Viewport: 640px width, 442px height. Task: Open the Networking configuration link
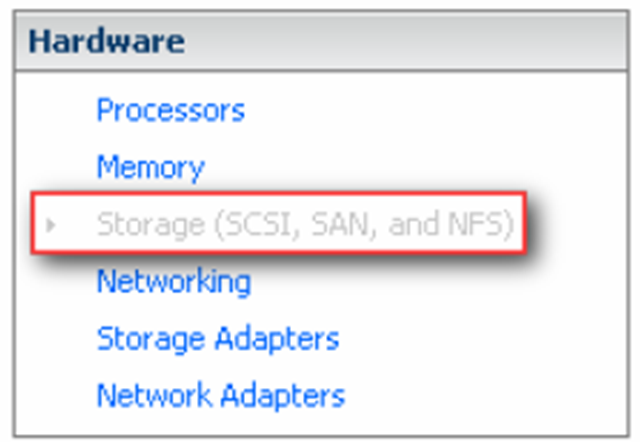point(173,282)
